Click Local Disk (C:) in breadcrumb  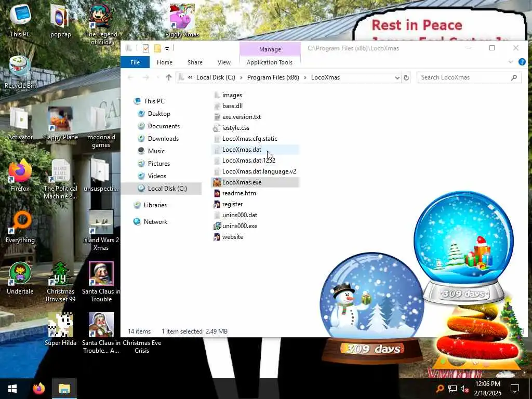click(216, 77)
